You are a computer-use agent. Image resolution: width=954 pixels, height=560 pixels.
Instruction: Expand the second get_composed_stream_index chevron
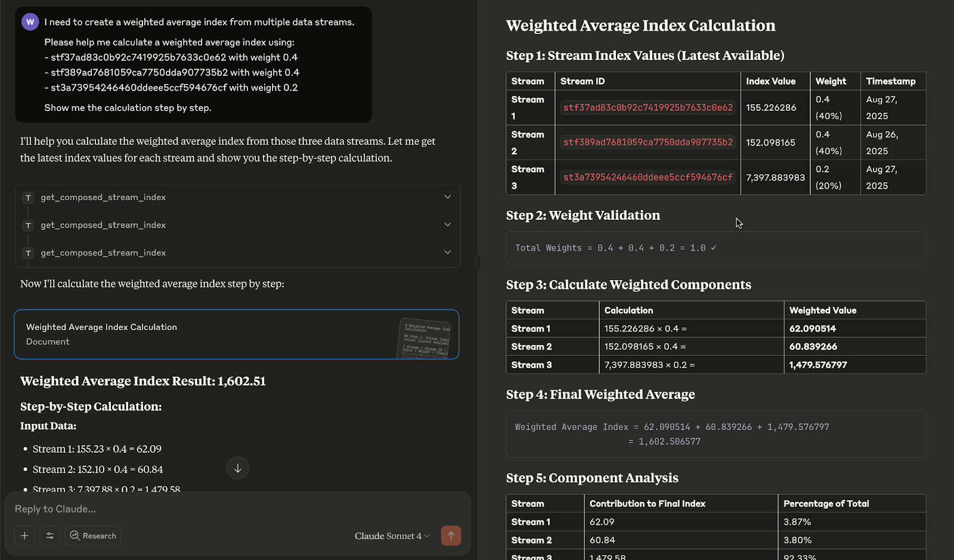pyautogui.click(x=447, y=225)
